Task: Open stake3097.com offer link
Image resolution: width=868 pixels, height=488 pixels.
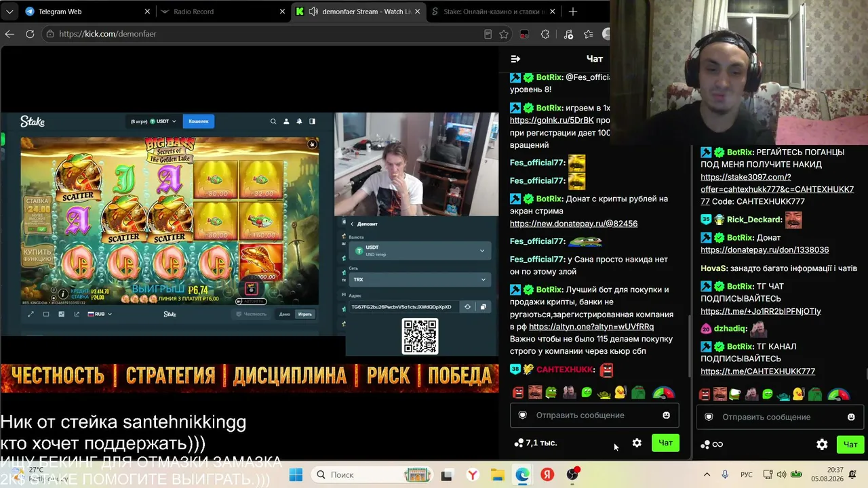Action: click(777, 189)
